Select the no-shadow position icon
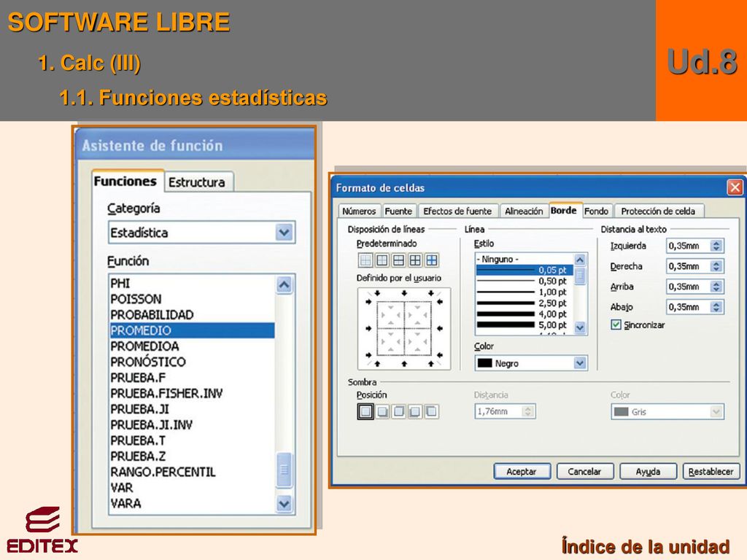The width and height of the screenshot is (747, 560). [365, 411]
